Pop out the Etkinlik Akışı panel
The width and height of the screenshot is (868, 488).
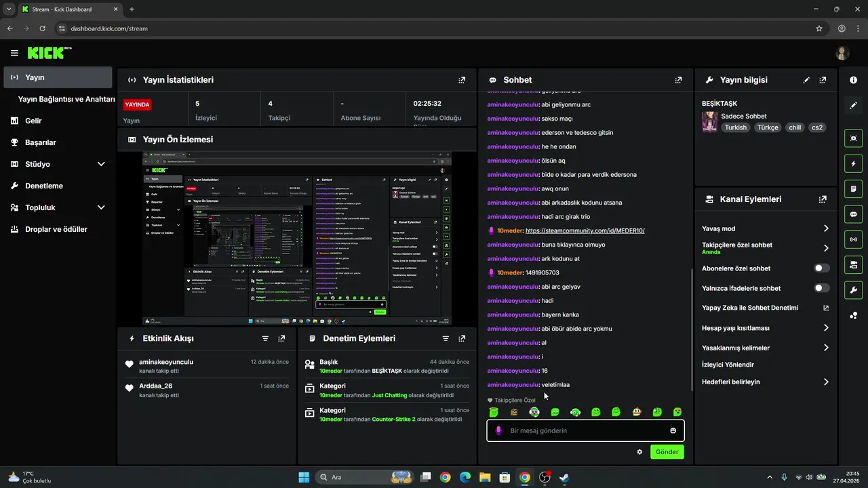click(281, 338)
